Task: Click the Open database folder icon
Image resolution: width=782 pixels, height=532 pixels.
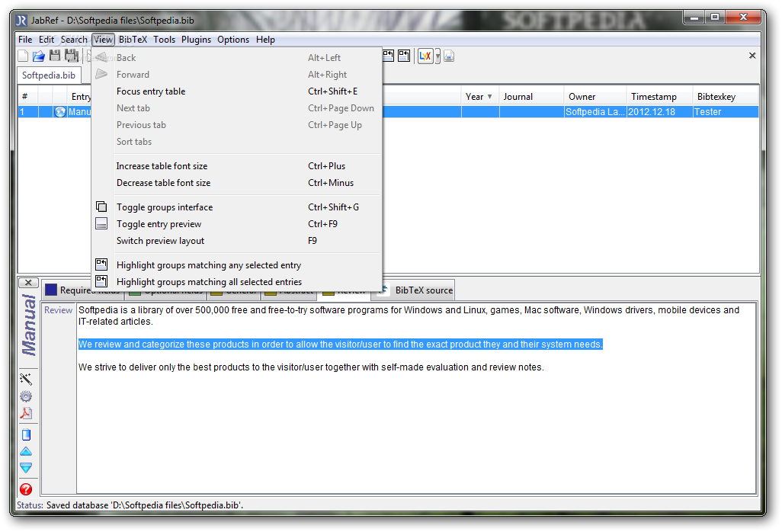Action: [39, 56]
